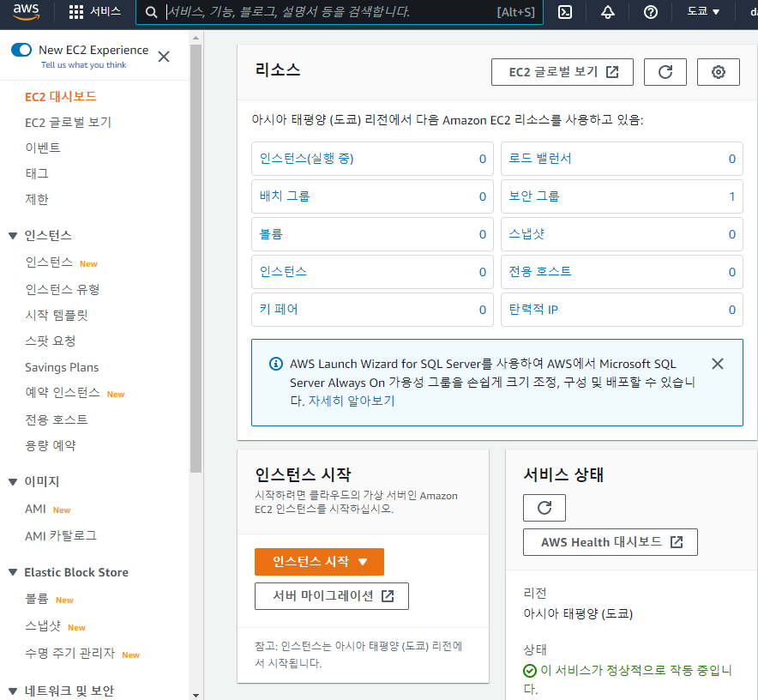Toggle the New EC2 Experience switch
Image resolution: width=758 pixels, height=700 pixels.
21,50
